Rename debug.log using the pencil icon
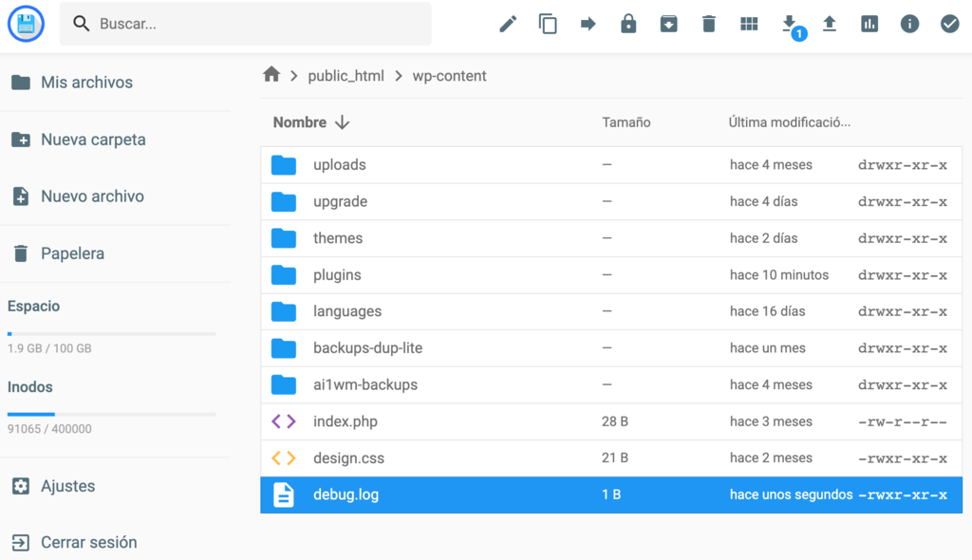This screenshot has height=560, width=972. [x=508, y=23]
